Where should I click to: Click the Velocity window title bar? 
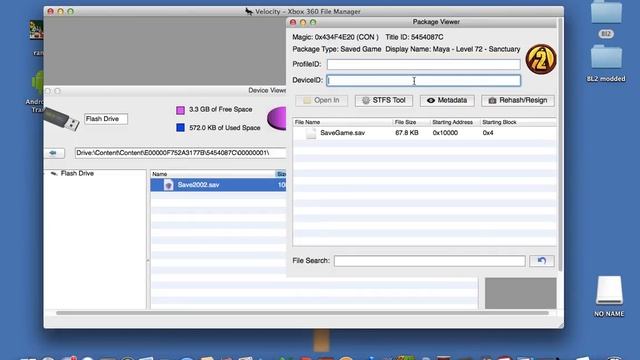[x=304, y=11]
